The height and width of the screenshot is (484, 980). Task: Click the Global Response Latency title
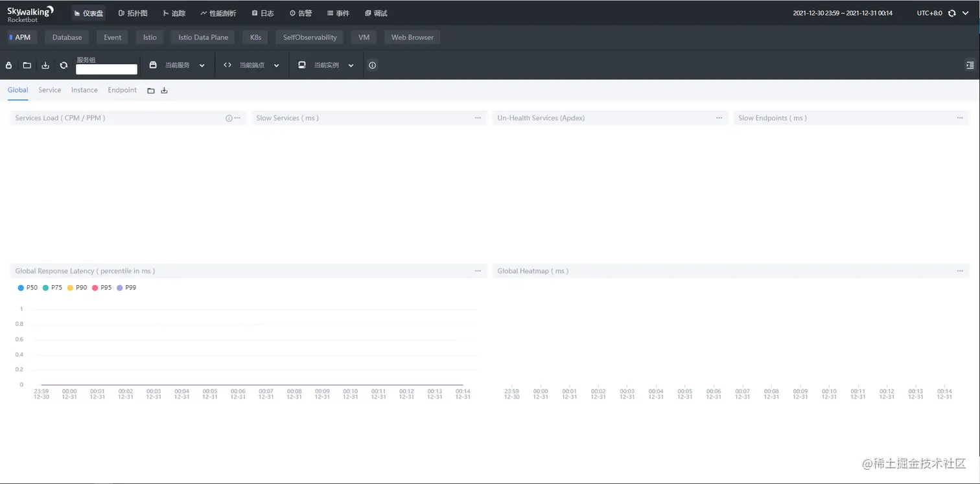(x=85, y=271)
